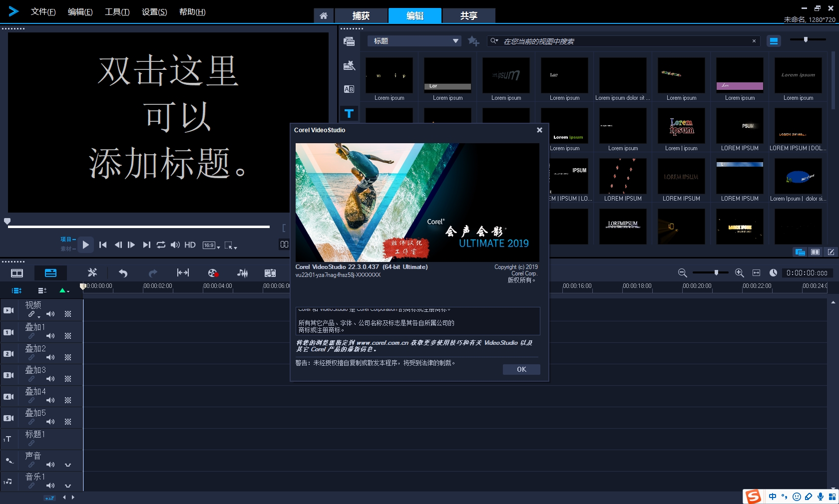Click the project duration clock icon
839x504 pixels.
pos(773,273)
